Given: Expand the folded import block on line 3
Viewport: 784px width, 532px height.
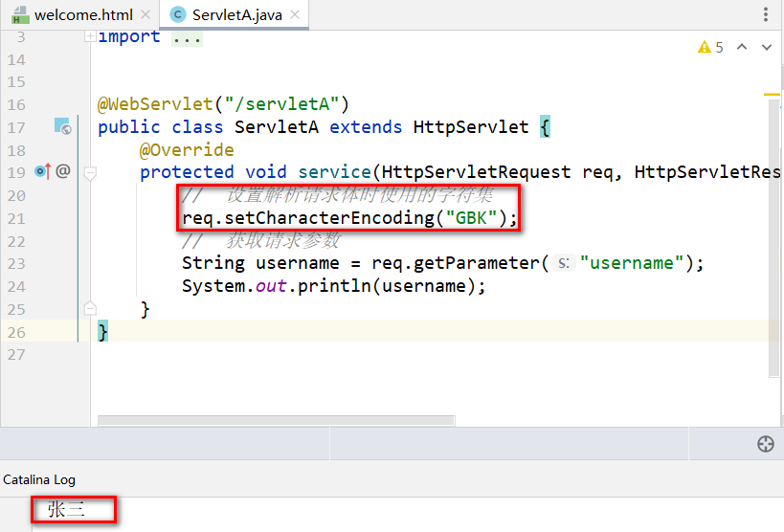Looking at the screenshot, I should (90, 36).
